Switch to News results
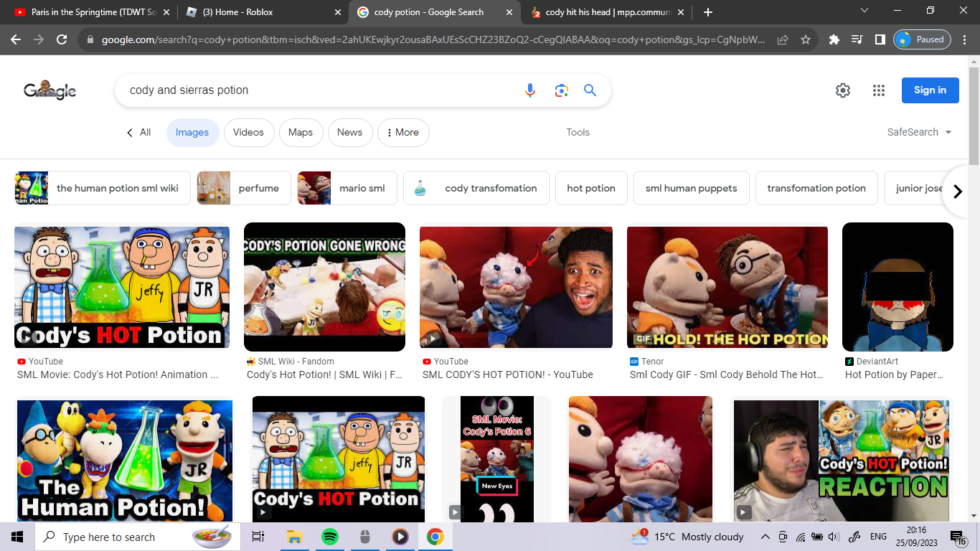980x551 pixels. point(350,132)
